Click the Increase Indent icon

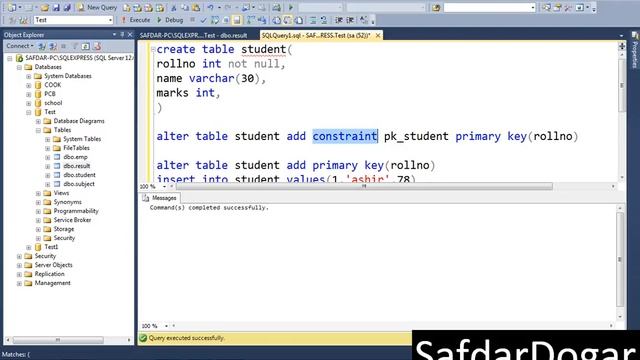coord(350,20)
